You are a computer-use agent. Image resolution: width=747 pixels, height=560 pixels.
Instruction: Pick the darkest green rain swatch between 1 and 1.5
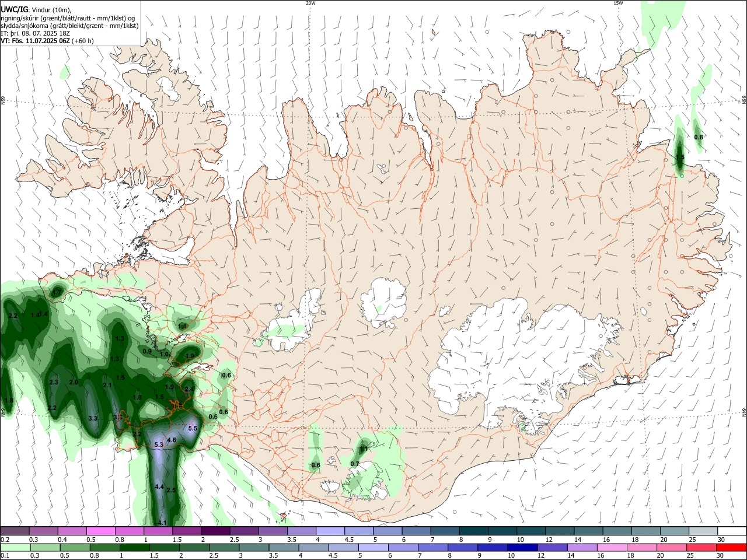(x=134, y=547)
